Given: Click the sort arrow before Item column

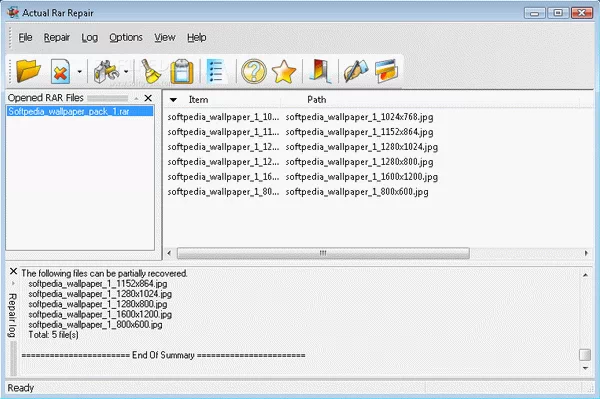Looking at the screenshot, I should coord(173,100).
